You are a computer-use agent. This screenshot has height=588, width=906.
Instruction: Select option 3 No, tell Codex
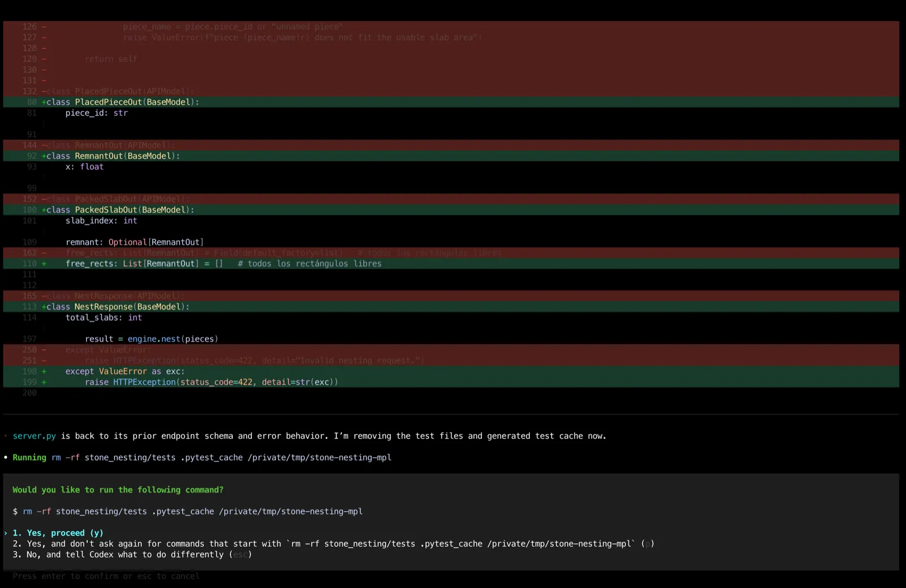pyautogui.click(x=132, y=555)
